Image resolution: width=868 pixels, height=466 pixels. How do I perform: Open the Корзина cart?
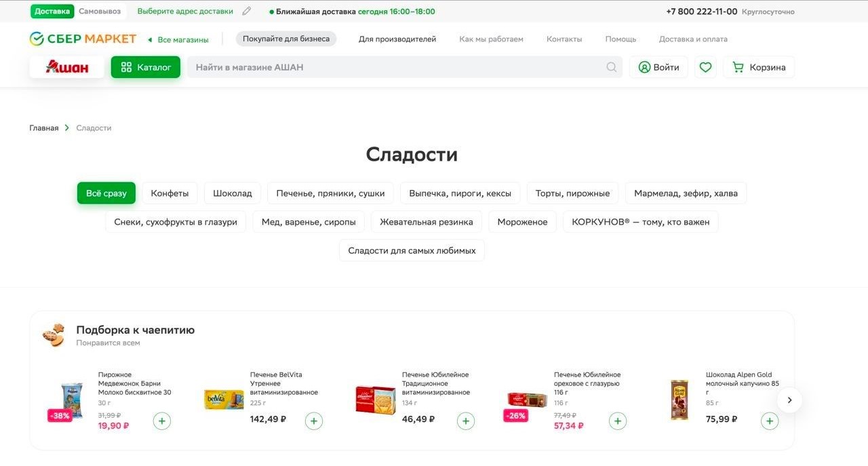(759, 67)
